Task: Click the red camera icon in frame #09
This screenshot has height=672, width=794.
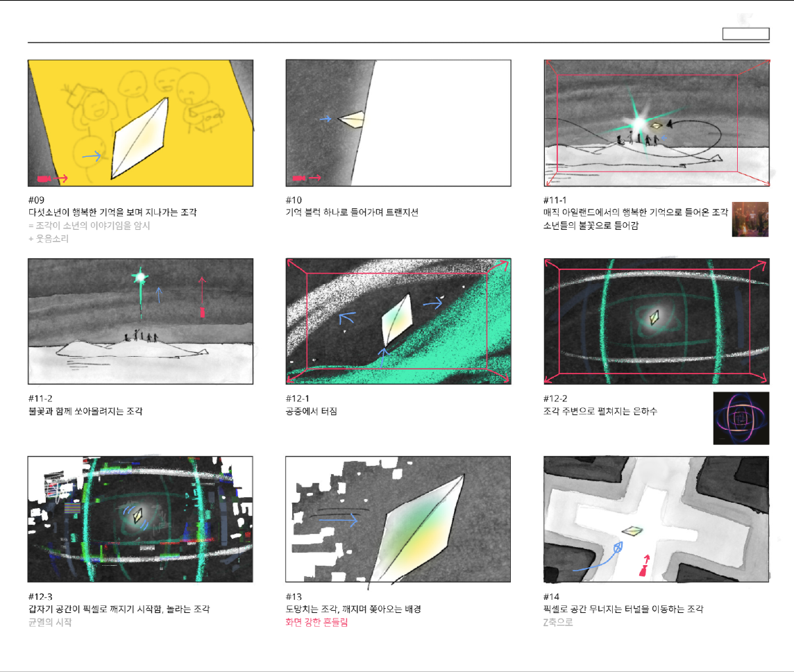Action: (44, 179)
